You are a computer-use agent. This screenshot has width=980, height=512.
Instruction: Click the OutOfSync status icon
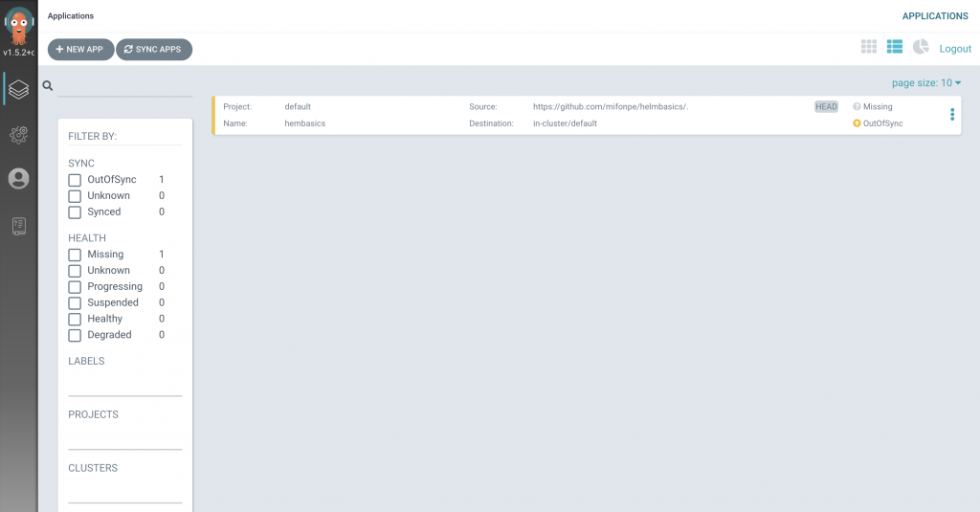coord(857,123)
